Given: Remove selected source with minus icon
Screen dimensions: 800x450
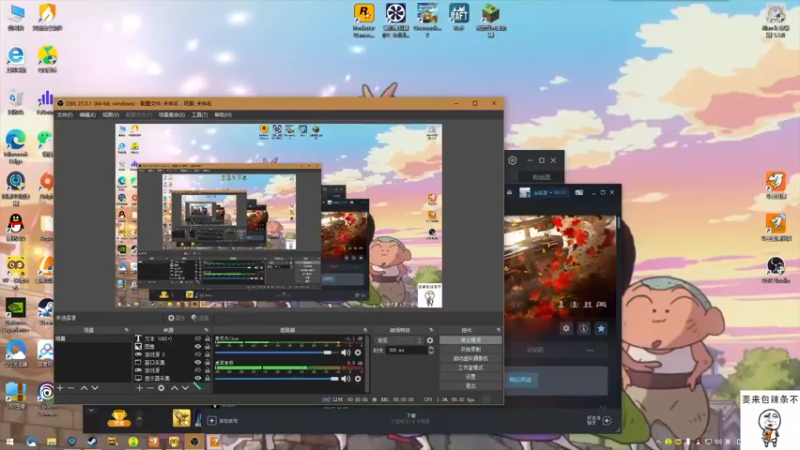Looking at the screenshot, I should click(150, 388).
